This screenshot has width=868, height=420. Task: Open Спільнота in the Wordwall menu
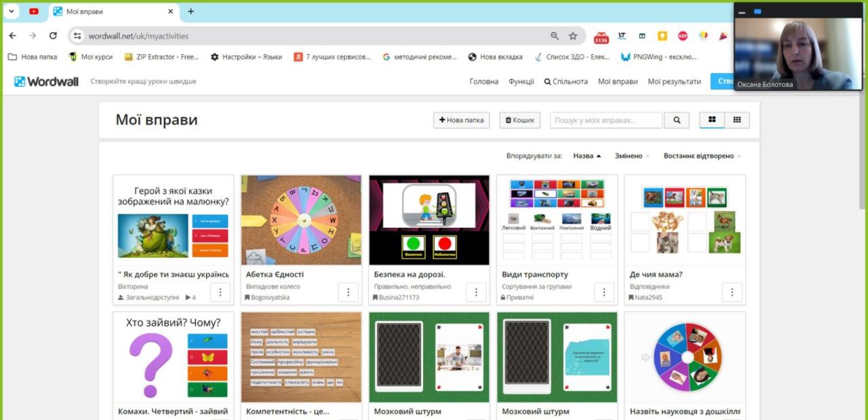coord(566,81)
